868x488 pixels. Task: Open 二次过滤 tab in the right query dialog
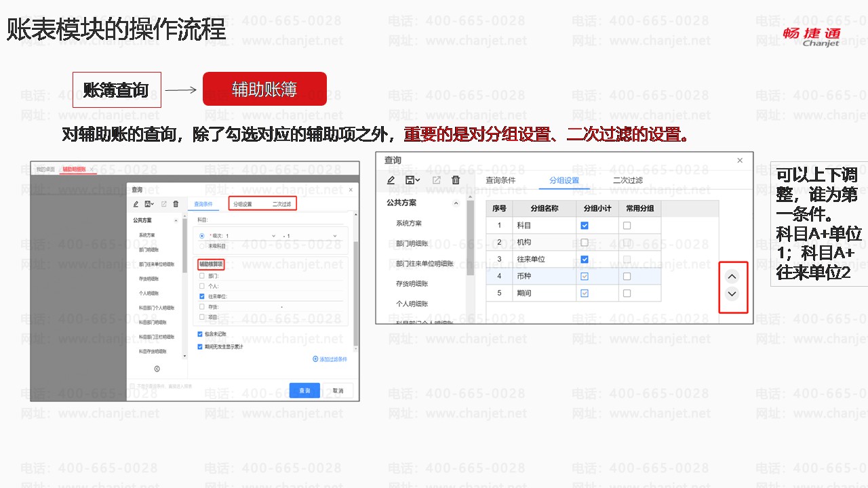[x=628, y=180]
